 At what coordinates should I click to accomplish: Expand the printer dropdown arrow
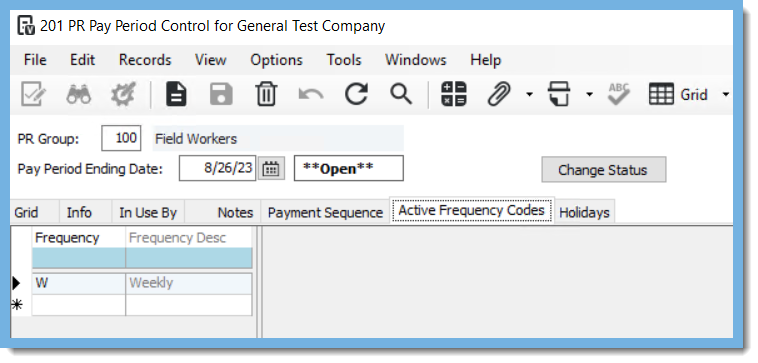click(x=589, y=94)
